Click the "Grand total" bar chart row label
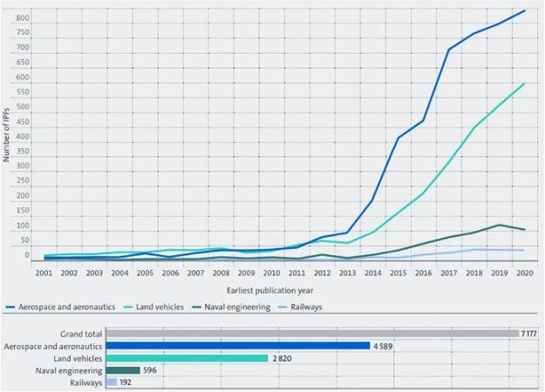545x392 pixels. [x=80, y=334]
